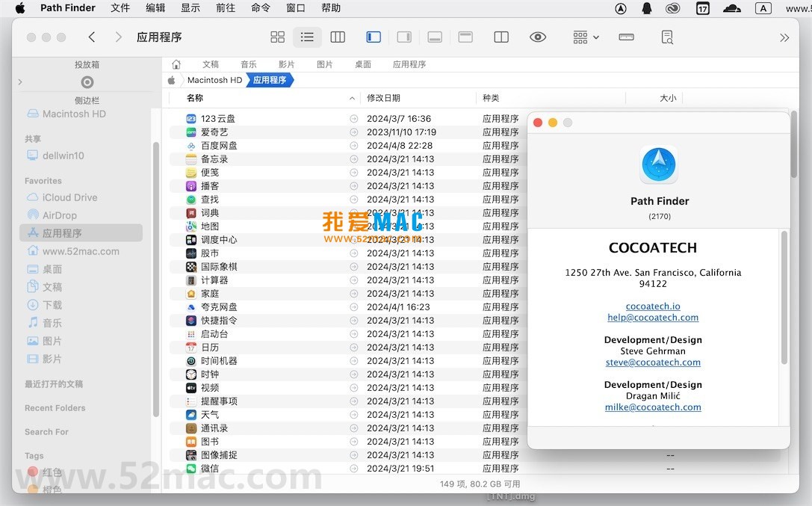Viewport: 812px width, 506px height.
Task: Click the round action button beside 夸克网盘
Action: point(353,307)
